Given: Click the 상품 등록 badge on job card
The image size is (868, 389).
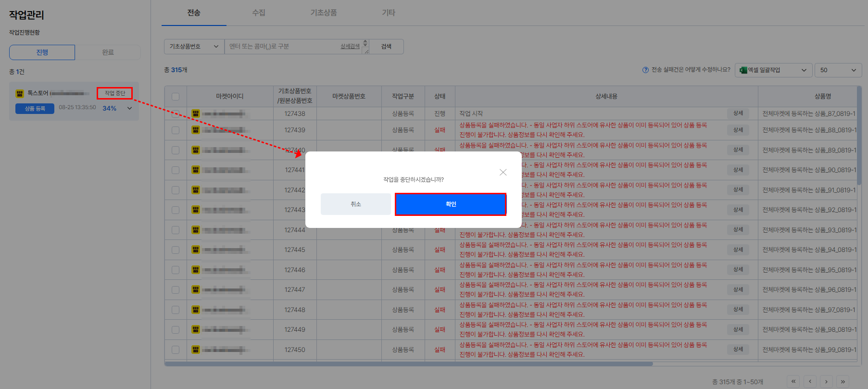Looking at the screenshot, I should tap(35, 109).
